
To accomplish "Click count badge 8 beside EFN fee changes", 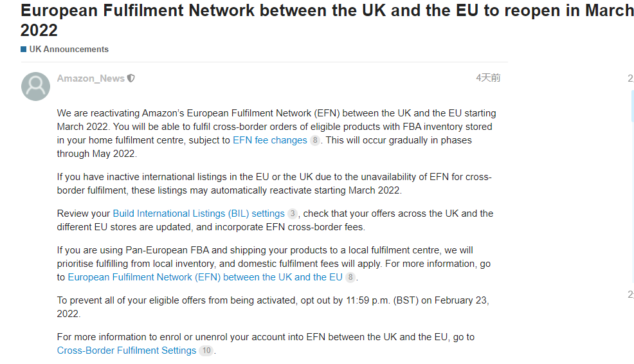I will [315, 140].
